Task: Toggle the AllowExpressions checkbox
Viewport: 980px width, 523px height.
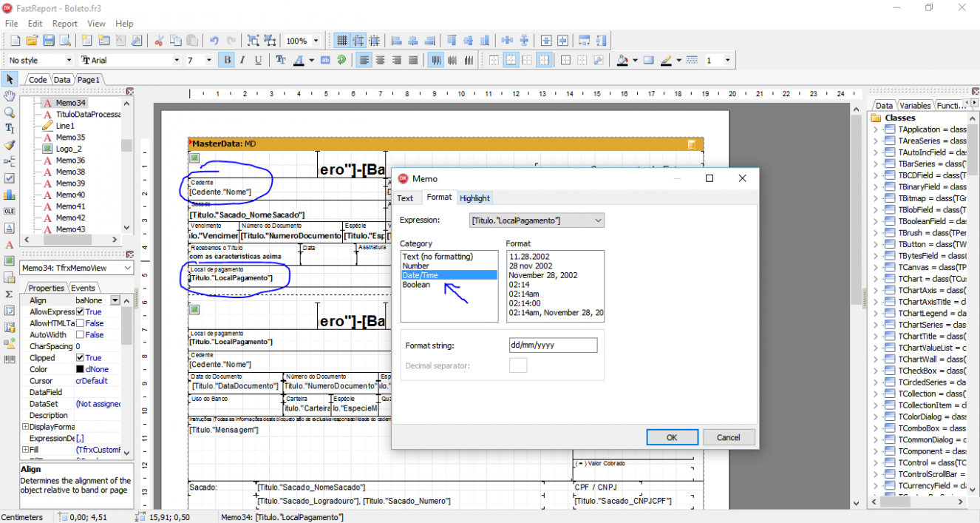Action: coord(81,312)
